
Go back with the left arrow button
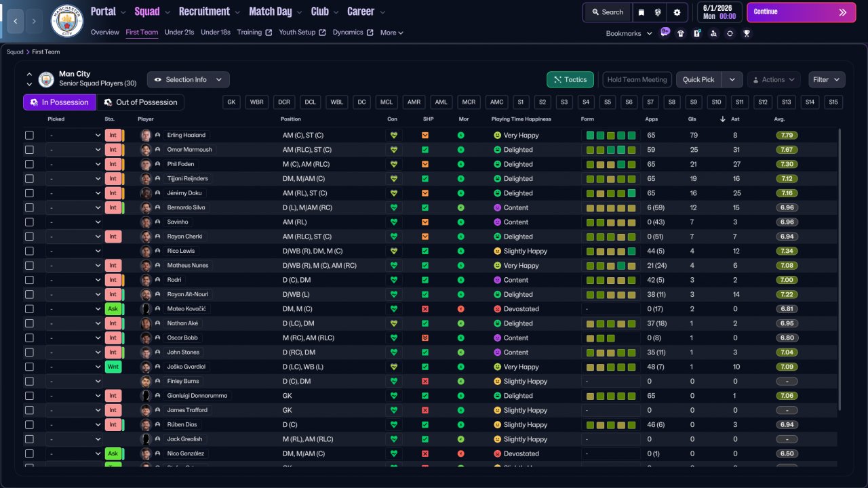[x=16, y=21]
